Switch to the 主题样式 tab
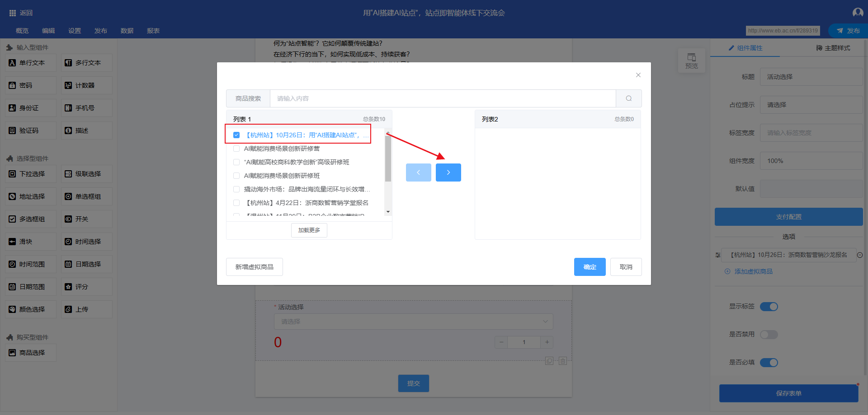Image resolution: width=868 pixels, height=415 pixels. pyautogui.click(x=833, y=48)
